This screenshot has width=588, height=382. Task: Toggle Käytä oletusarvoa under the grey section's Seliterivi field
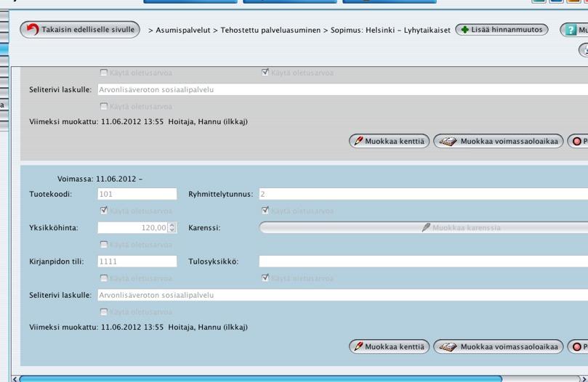pos(104,107)
